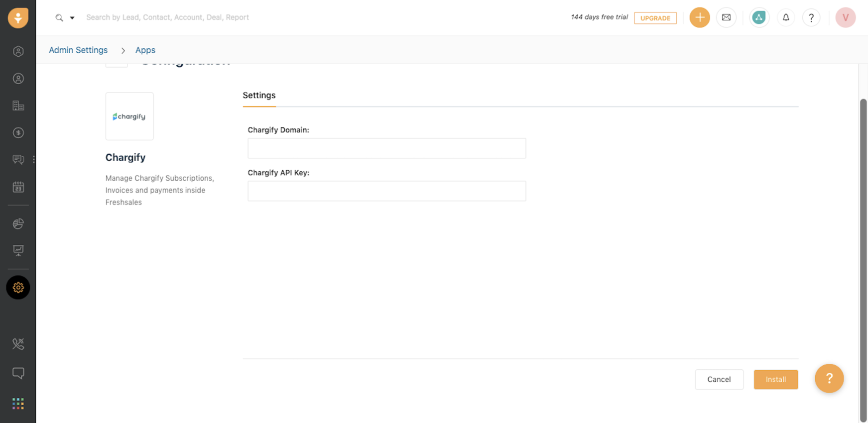
Task: Go to Apps breadcrumb link
Action: point(145,50)
